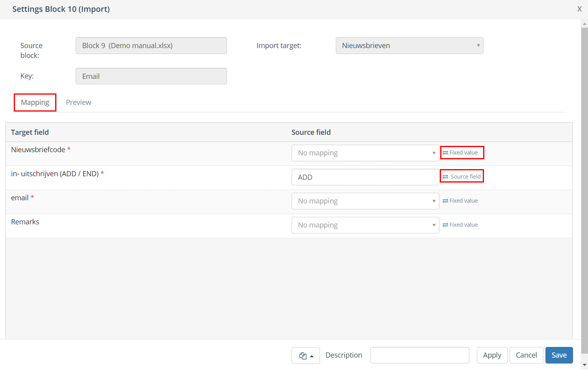This screenshot has height=371, width=588.
Task: Select the Mapping tab
Action: click(35, 103)
